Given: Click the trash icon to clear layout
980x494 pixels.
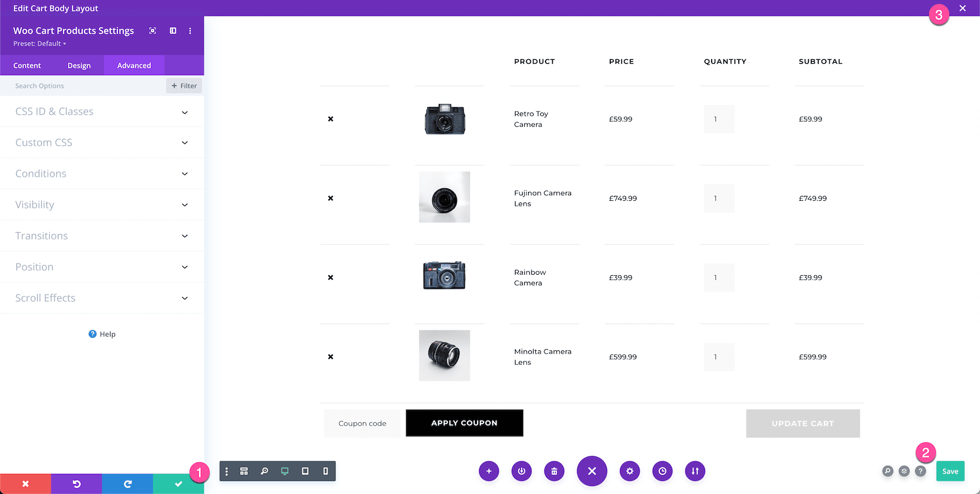Looking at the screenshot, I should tap(554, 471).
